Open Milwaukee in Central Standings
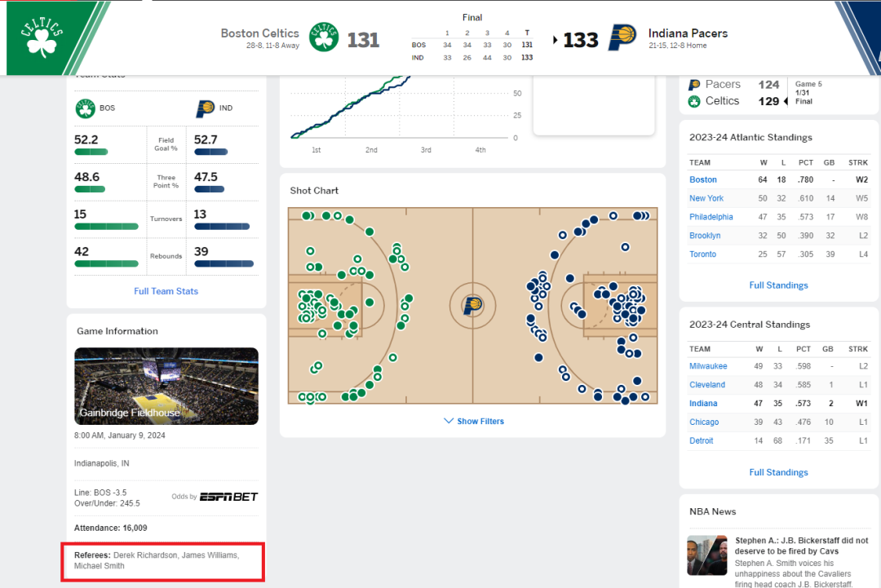The image size is (881, 588). point(708,366)
